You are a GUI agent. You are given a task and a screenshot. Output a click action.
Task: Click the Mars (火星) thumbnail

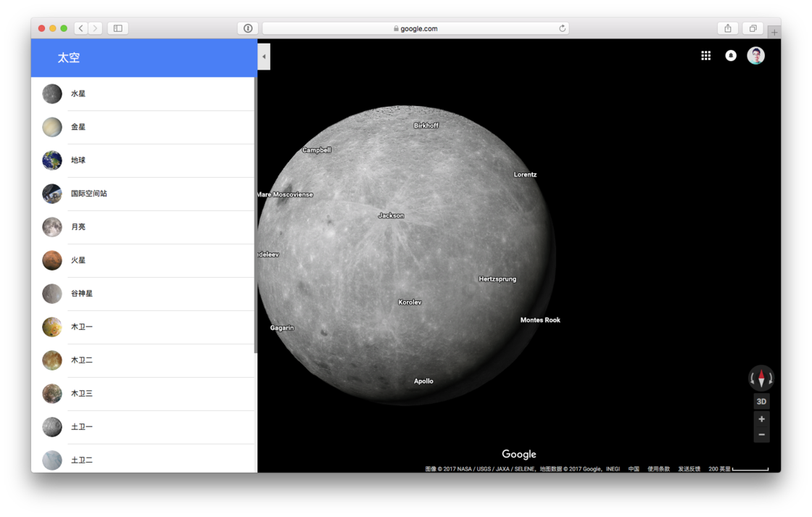pos(52,260)
